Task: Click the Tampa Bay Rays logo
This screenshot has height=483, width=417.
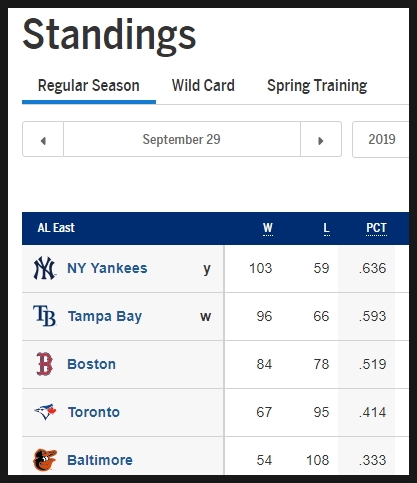Action: click(45, 316)
